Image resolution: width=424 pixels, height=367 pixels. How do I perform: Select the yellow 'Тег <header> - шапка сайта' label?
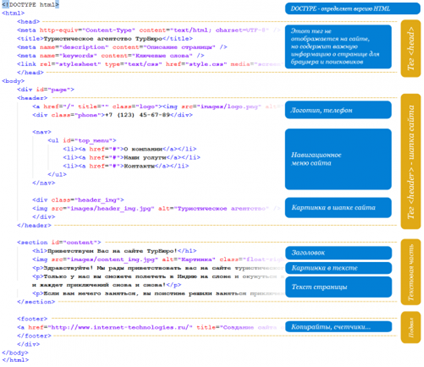411,162
